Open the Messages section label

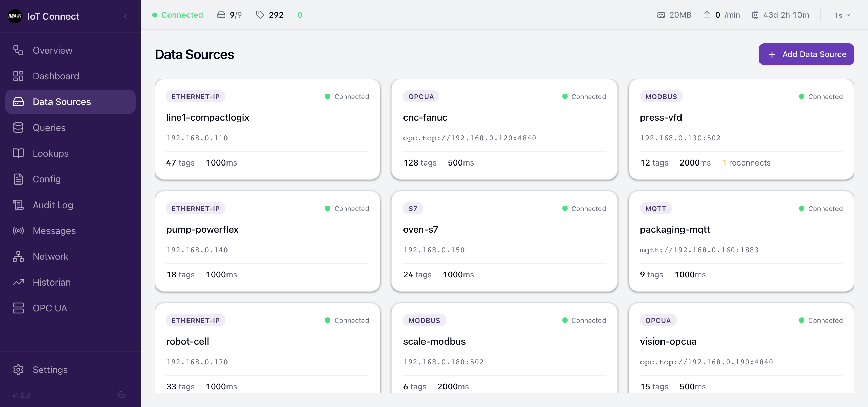click(x=54, y=231)
